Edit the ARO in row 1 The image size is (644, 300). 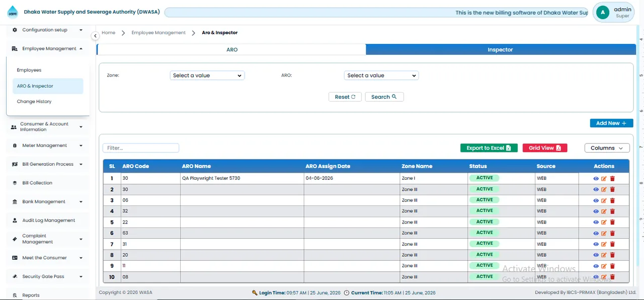click(x=604, y=179)
